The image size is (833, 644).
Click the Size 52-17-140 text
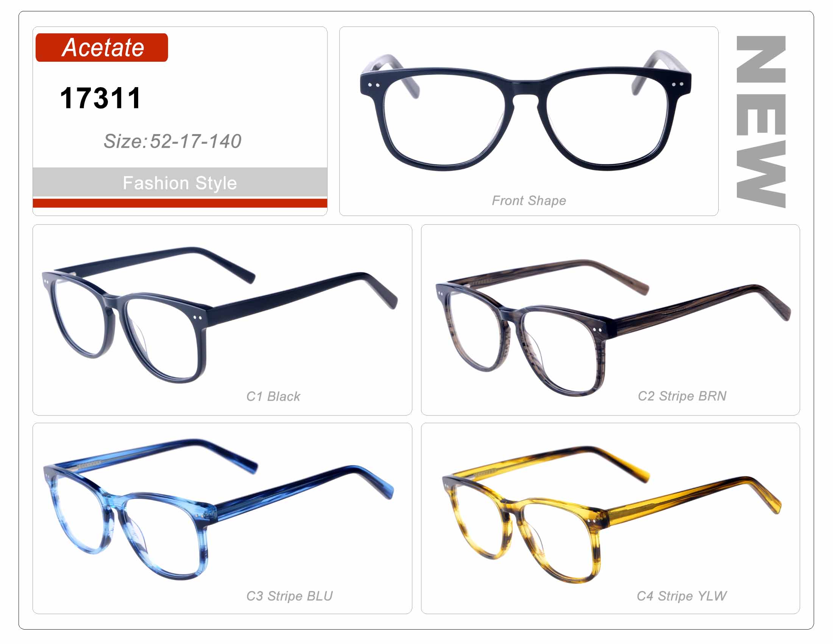click(x=172, y=141)
